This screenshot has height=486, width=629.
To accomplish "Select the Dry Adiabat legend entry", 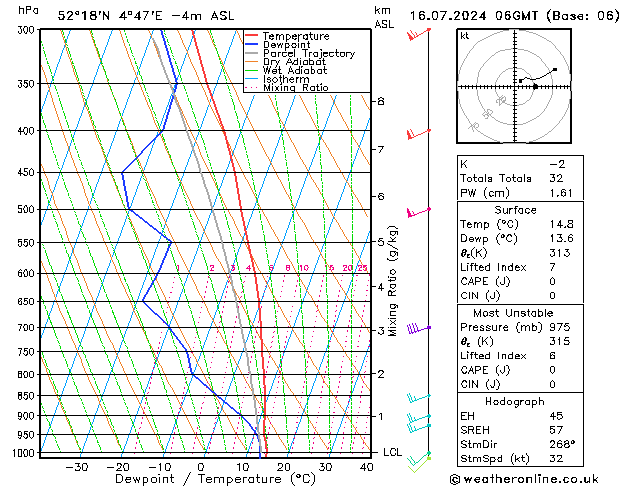I will [293, 62].
